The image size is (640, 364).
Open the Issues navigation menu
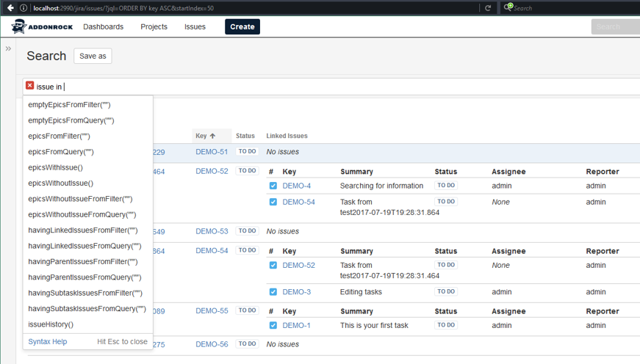pos(195,26)
